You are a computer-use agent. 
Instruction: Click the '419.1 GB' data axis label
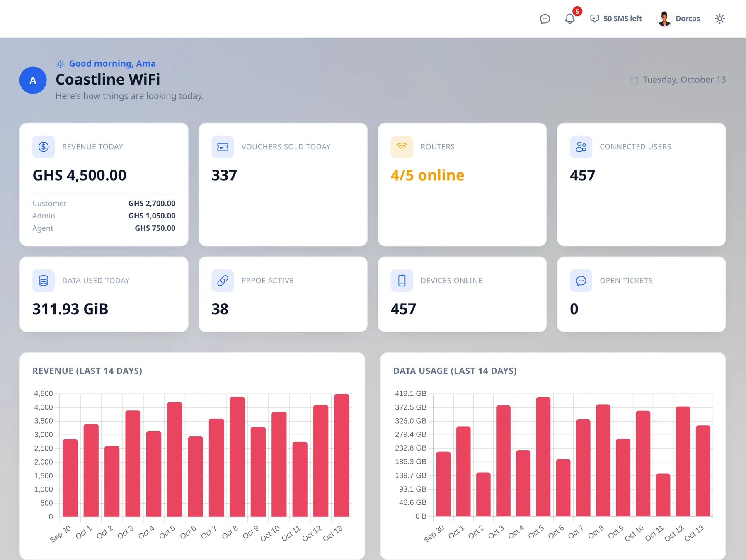coord(411,394)
